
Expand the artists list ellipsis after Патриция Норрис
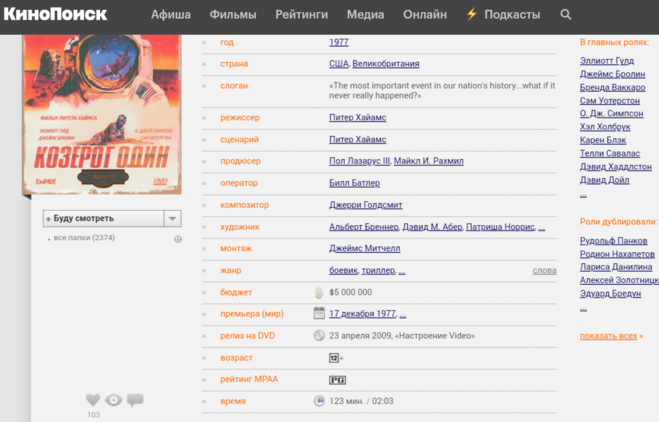[x=541, y=228]
